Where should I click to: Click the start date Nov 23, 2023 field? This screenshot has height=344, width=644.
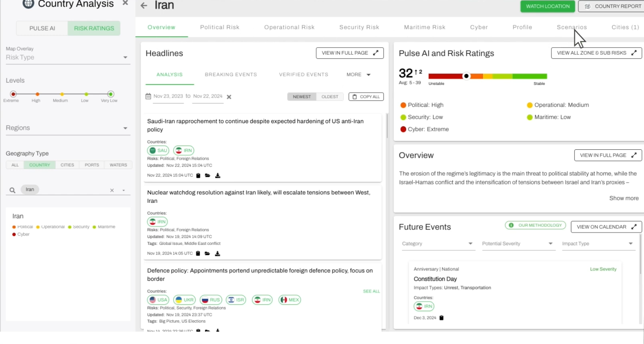(x=168, y=96)
